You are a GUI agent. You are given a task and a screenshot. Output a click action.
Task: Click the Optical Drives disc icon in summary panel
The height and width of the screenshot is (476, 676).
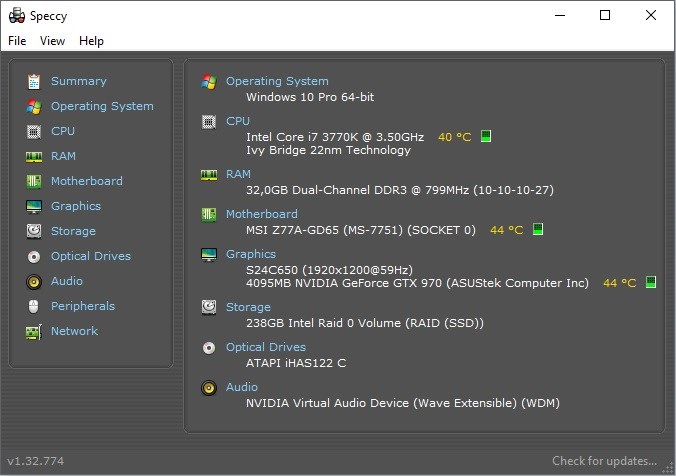pos(209,348)
